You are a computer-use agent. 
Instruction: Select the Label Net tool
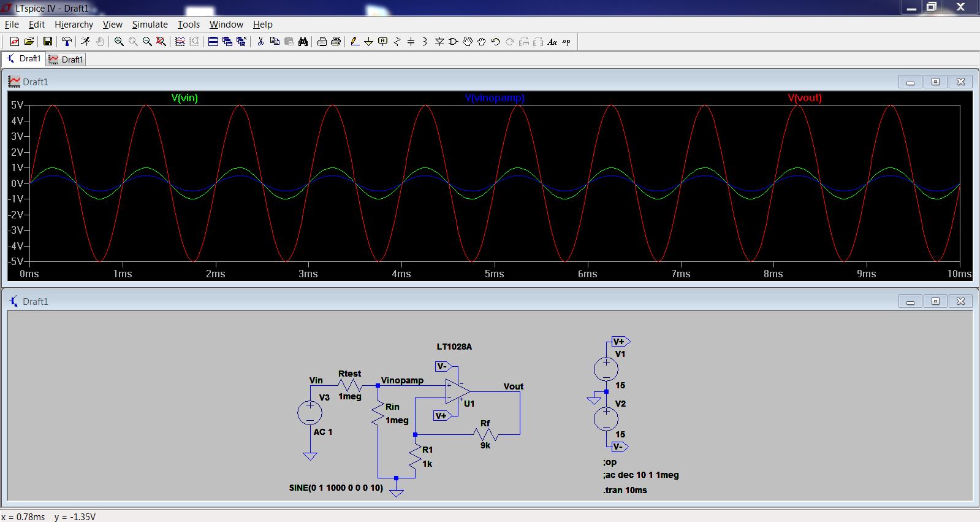click(383, 42)
